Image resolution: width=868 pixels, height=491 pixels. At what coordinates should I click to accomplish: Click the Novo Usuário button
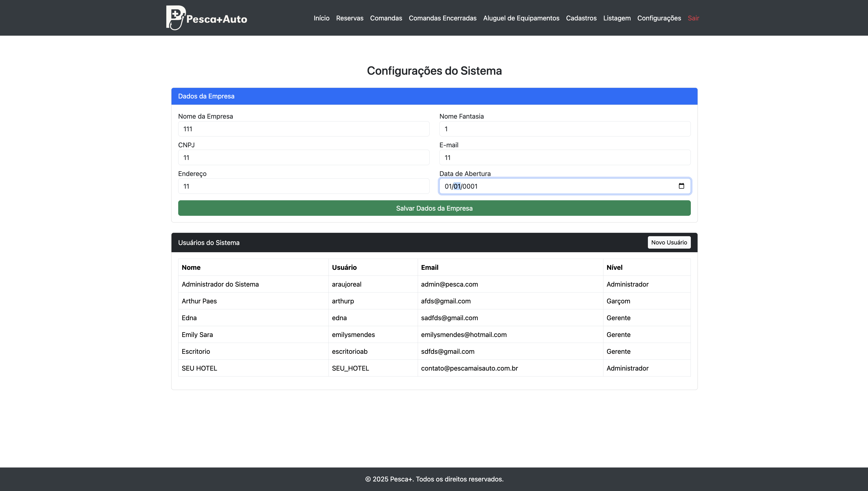click(669, 242)
